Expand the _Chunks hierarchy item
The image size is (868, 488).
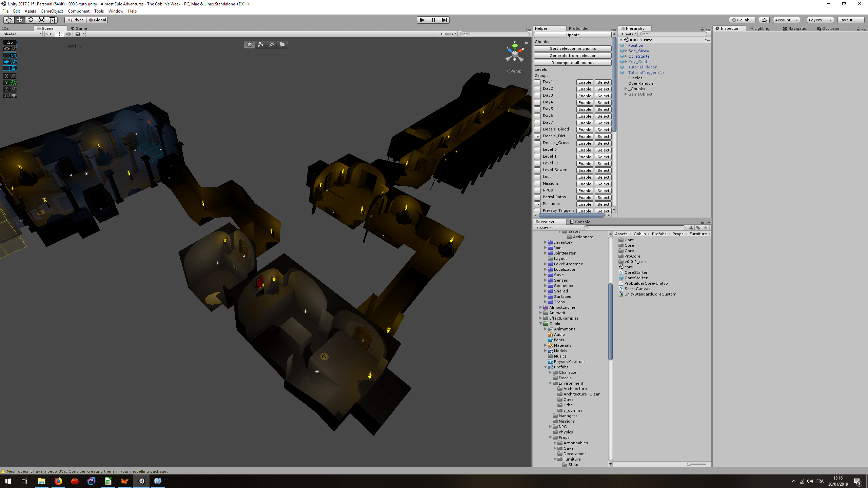tap(626, 89)
